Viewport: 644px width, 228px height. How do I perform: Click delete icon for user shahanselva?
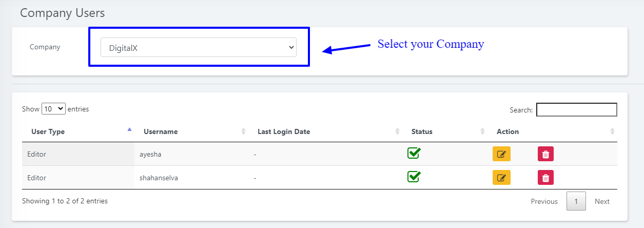(x=545, y=178)
